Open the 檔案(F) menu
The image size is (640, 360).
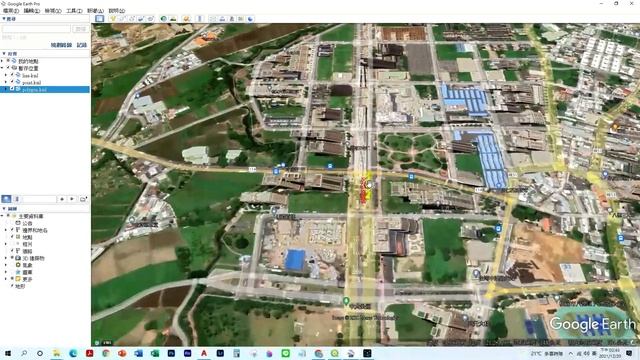[11, 11]
